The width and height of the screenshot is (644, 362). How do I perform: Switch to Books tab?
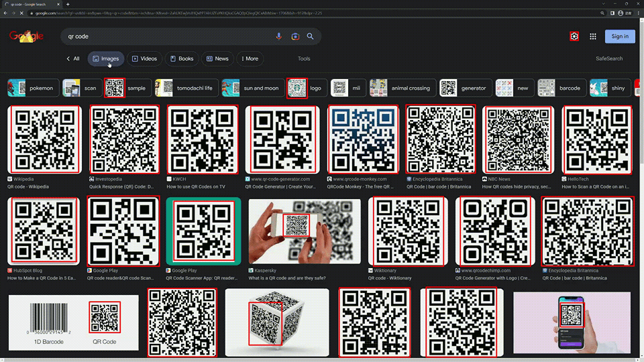182,59
